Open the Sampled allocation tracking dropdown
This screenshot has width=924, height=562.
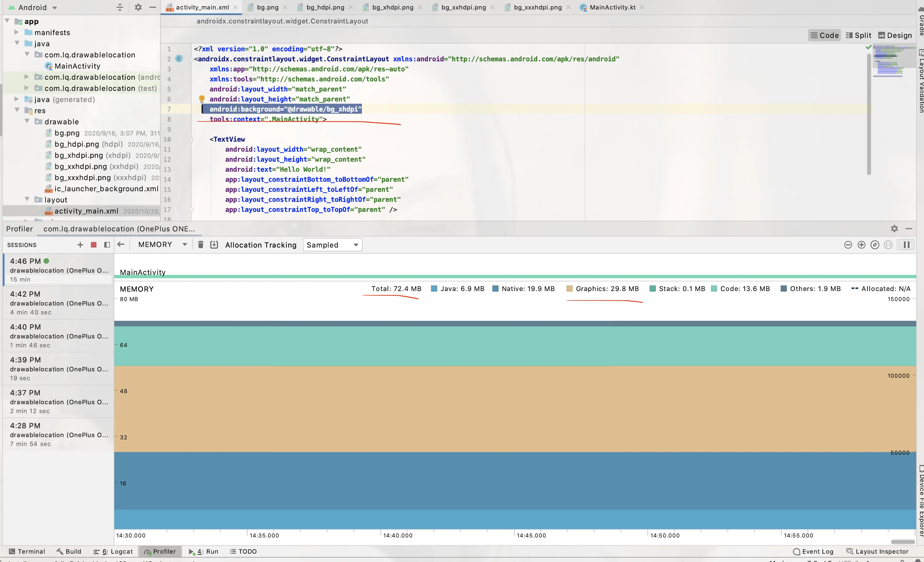[332, 245]
